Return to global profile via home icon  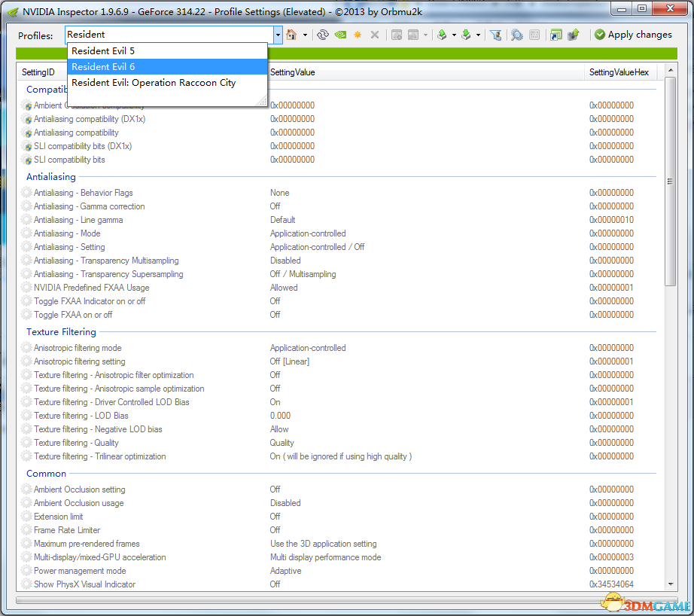pyautogui.click(x=291, y=35)
